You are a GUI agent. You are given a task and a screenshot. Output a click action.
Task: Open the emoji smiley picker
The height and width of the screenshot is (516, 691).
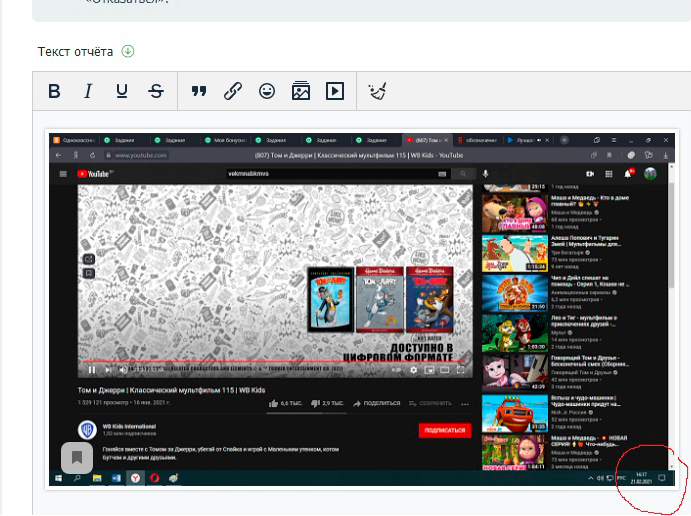[x=267, y=91]
